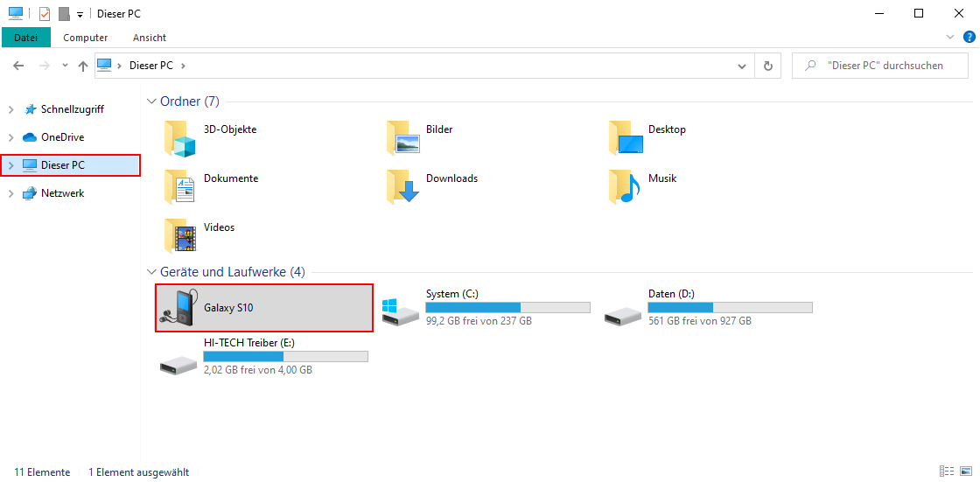Click the Refresh button beside address bar

click(767, 66)
